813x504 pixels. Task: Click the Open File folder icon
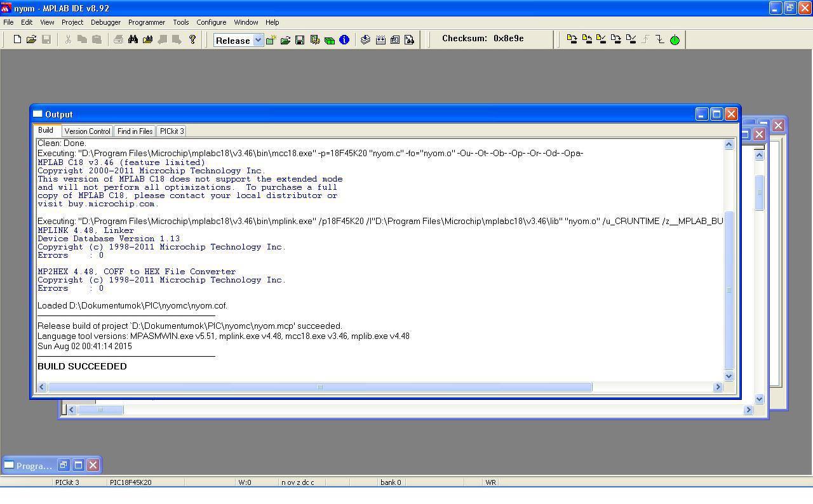[x=31, y=39]
